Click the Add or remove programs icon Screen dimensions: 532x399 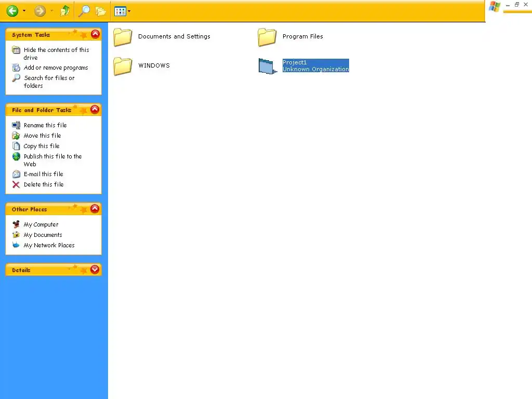16,68
